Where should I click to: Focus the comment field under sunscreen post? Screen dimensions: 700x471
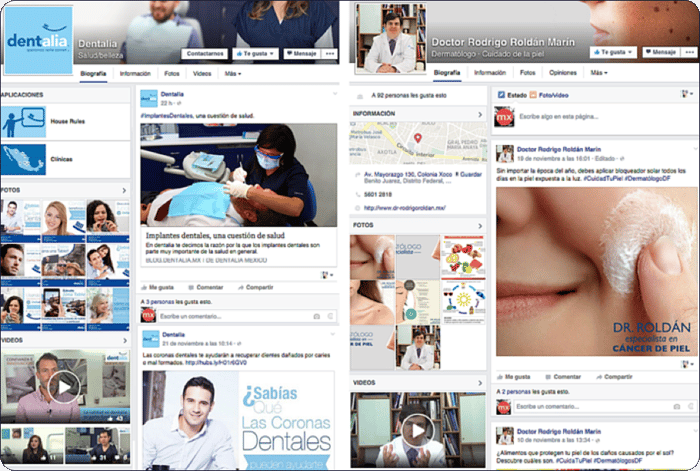[x=604, y=406]
